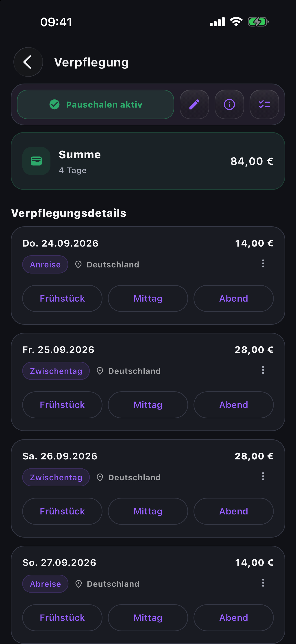Open three-dot menu for Do. 24.09.2026
This screenshot has width=296, height=644.
(x=263, y=263)
